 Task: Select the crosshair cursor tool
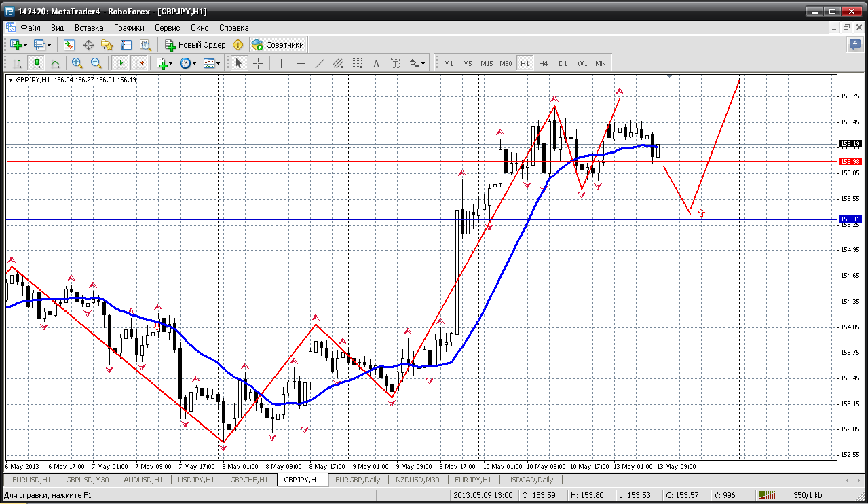coord(259,63)
